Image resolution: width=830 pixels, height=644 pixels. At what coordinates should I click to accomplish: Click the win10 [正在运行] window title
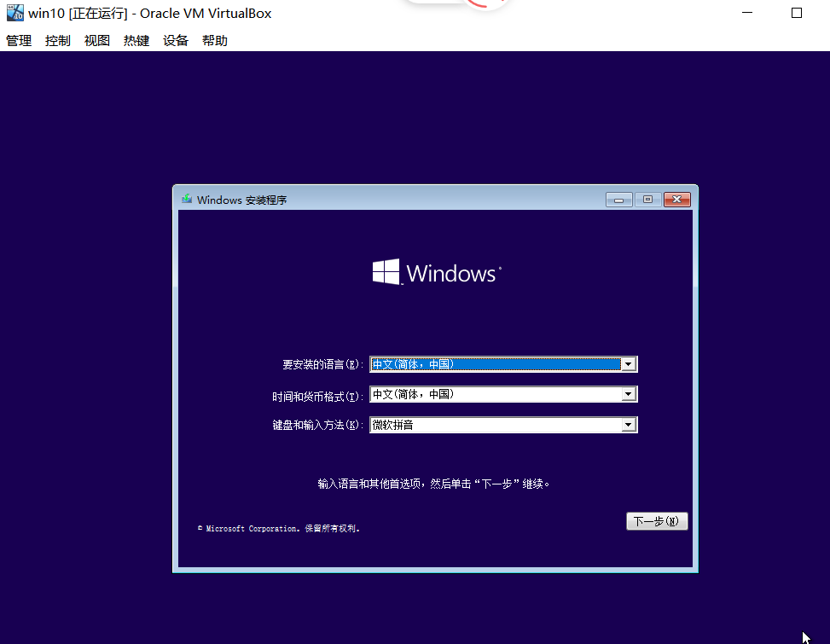pos(150,14)
